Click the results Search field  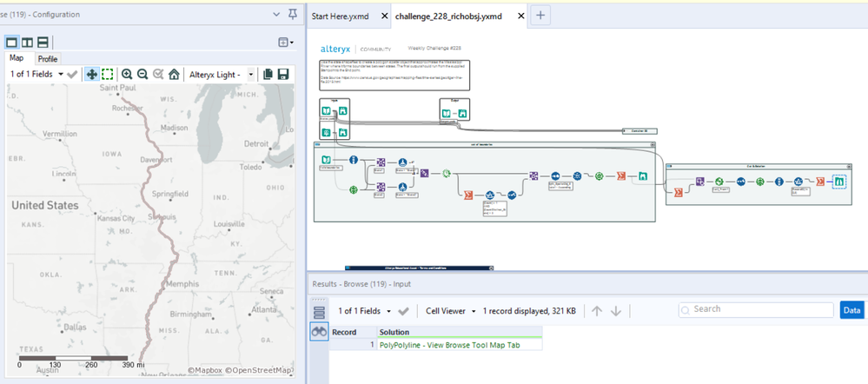(756, 309)
